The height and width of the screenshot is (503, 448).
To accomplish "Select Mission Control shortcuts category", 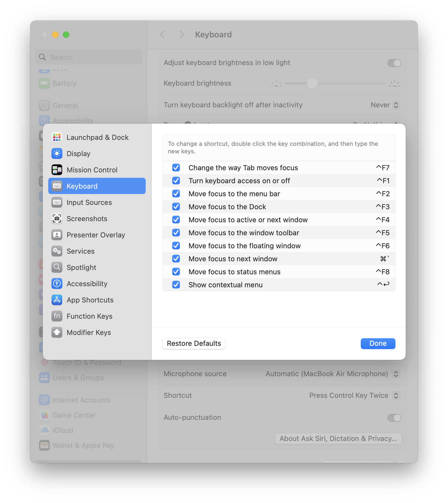I will [97, 170].
